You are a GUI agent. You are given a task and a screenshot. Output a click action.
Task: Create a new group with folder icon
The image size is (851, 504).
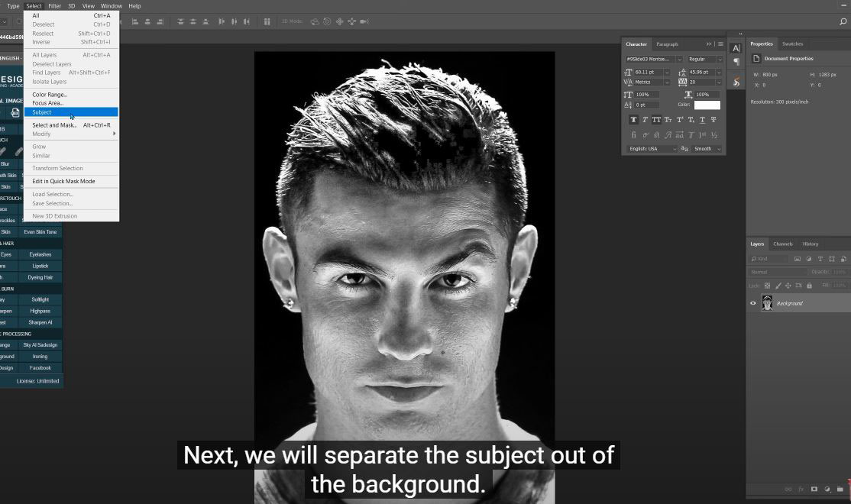(x=840, y=489)
